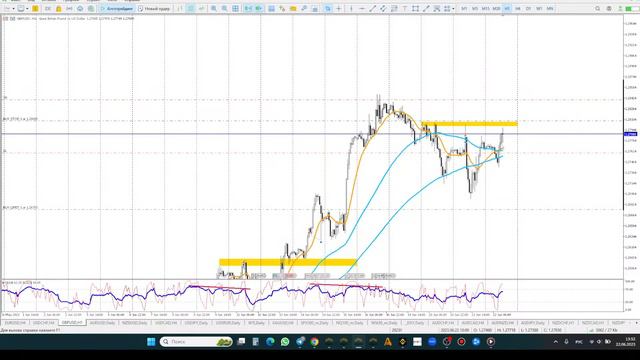640x360 pixels.
Task: Show hidden system tray icons chevron
Action: (556, 342)
